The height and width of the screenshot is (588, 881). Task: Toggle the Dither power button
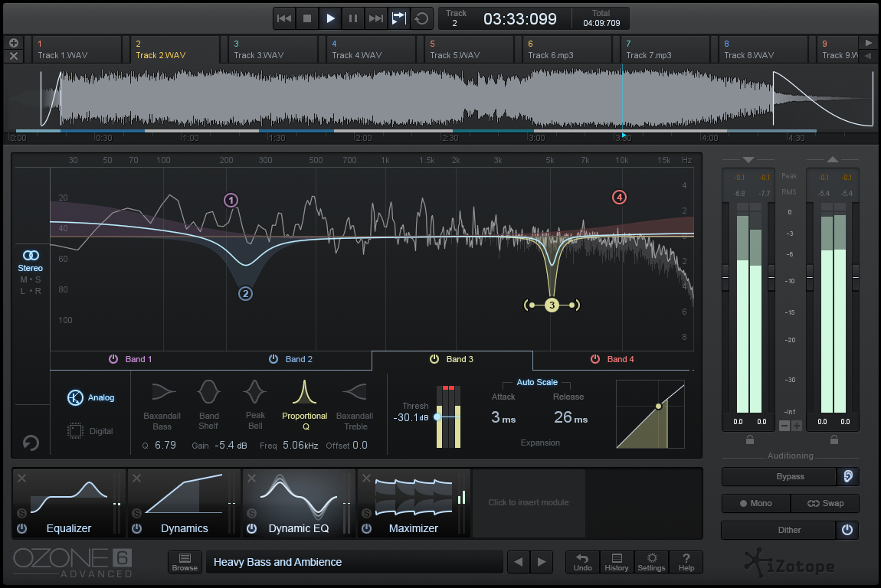coord(847,530)
